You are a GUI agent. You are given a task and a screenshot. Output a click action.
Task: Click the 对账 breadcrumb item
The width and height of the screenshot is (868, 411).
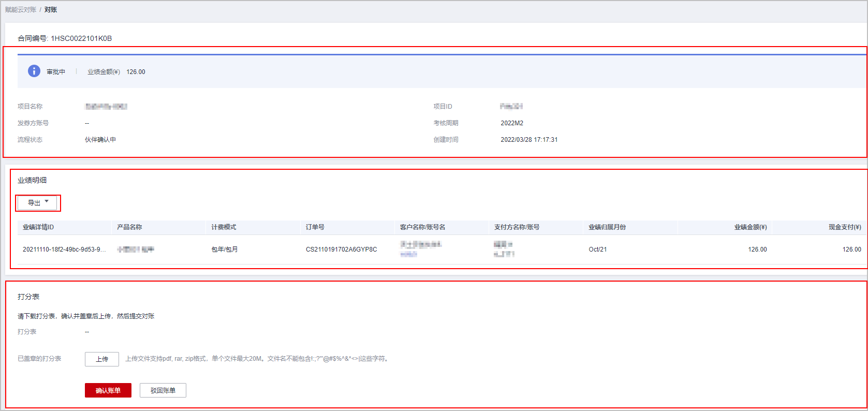pos(51,10)
